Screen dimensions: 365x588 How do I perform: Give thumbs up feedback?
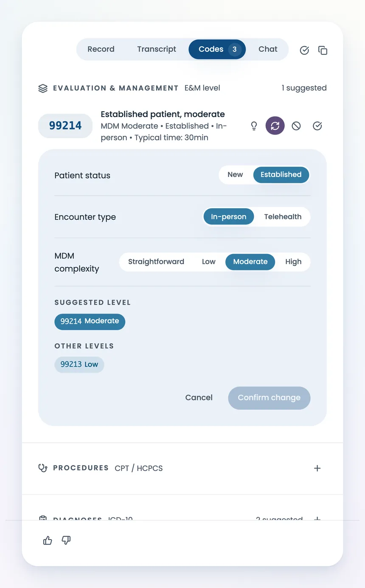click(x=48, y=540)
